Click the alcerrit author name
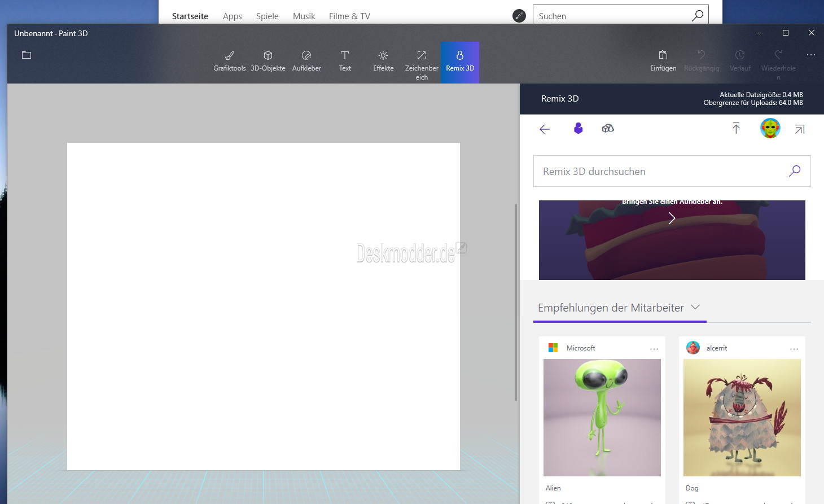 click(717, 348)
